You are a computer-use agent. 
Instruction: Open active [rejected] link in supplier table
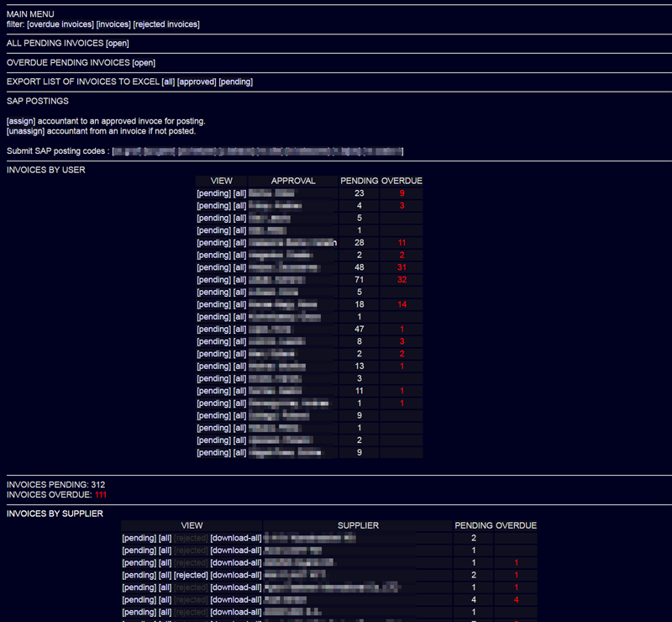[x=190, y=575]
